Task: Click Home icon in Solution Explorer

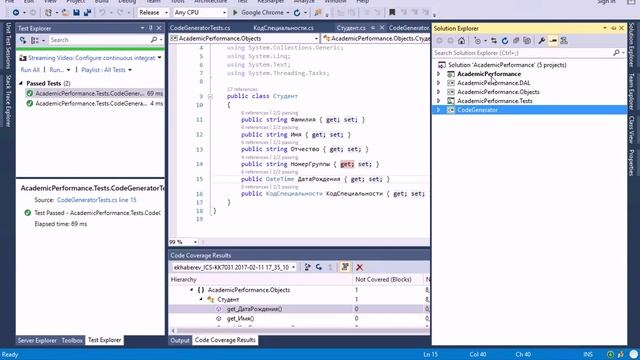Action: click(461, 41)
